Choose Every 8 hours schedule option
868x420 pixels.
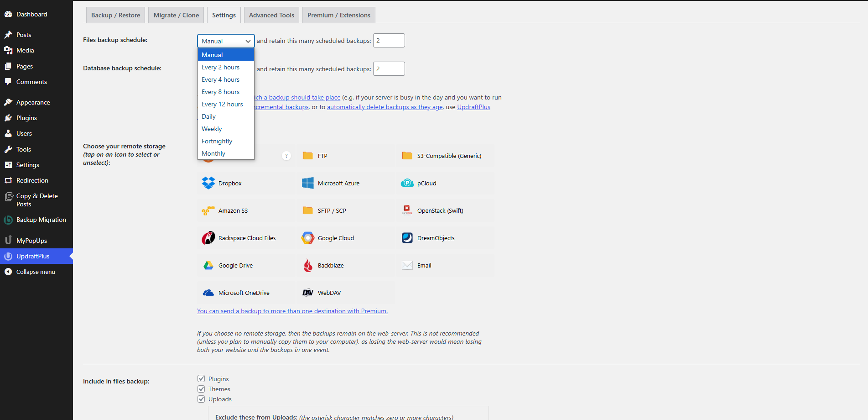226,92
